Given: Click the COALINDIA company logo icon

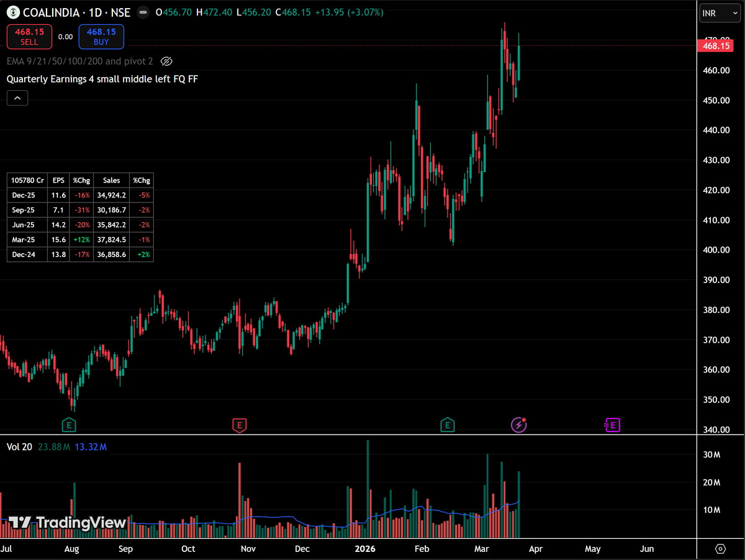Looking at the screenshot, I should coord(13,12).
